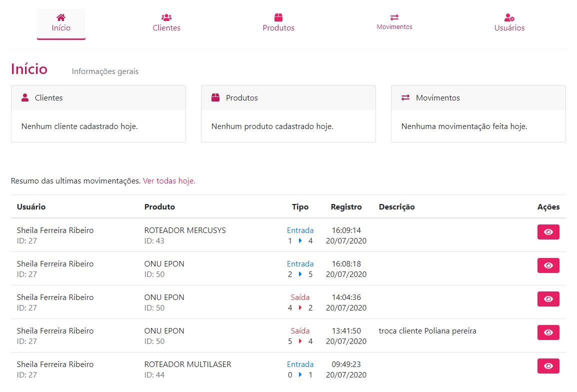This screenshot has height=392, width=577.
Task: Select the Movimentos navigation tab
Action: click(394, 27)
